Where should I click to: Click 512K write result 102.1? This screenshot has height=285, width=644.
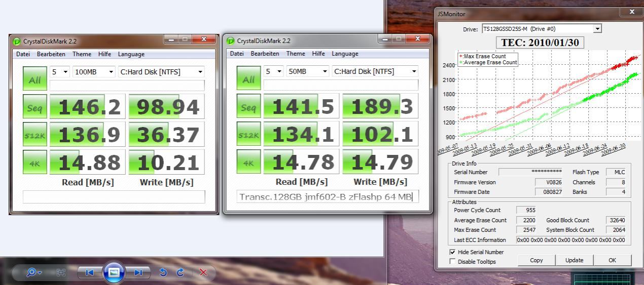(x=380, y=134)
